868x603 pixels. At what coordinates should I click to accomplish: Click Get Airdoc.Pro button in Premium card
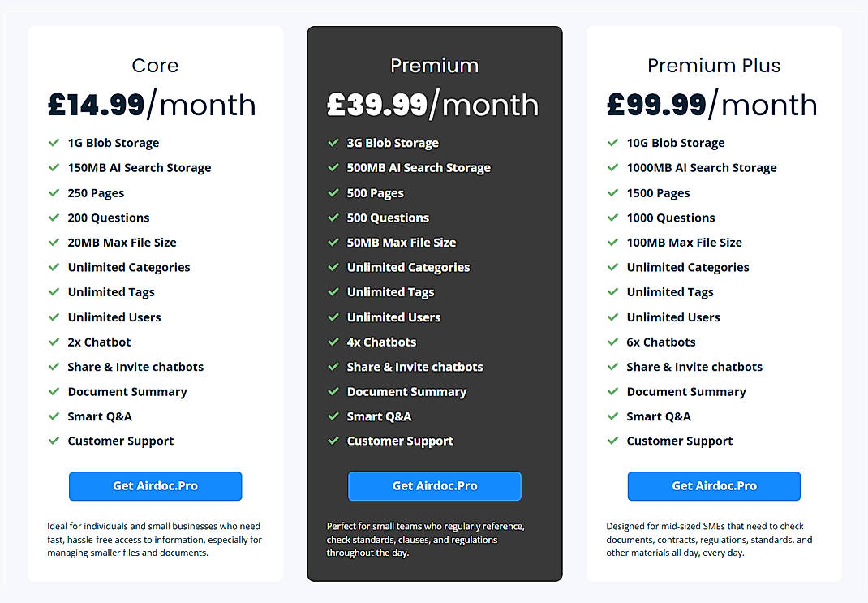coord(435,486)
